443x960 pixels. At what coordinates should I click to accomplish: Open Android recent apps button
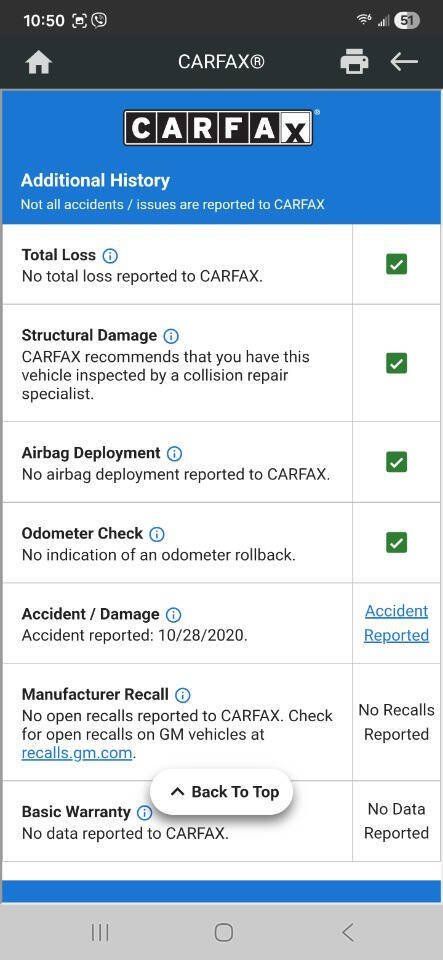pos(100,932)
